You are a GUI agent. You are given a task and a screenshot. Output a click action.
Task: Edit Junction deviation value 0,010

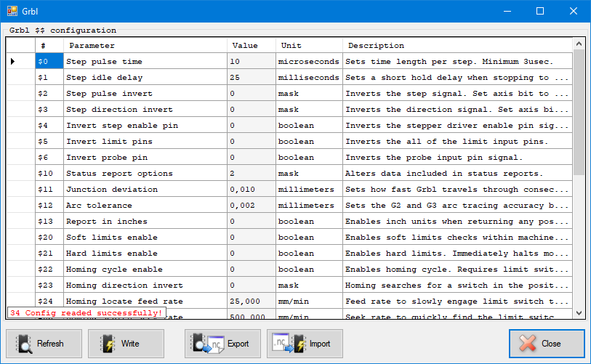point(252,189)
